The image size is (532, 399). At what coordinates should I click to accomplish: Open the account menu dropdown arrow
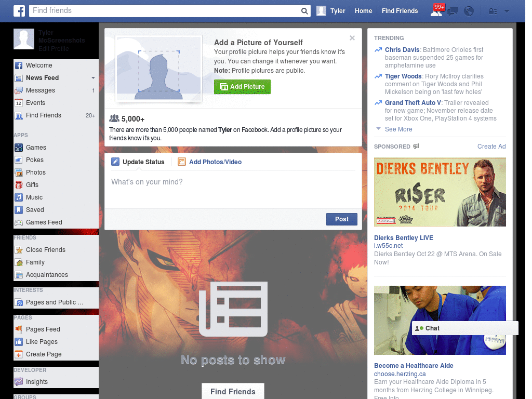pyautogui.click(x=507, y=11)
